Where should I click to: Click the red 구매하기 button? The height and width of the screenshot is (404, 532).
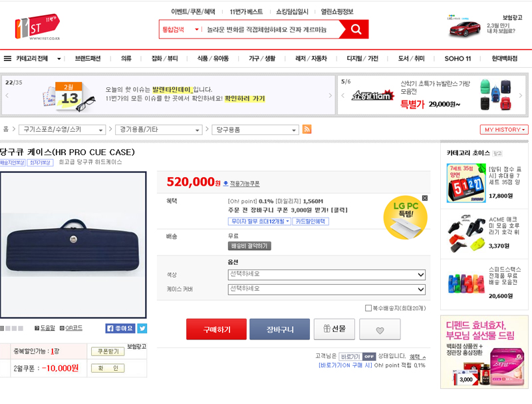pos(217,329)
